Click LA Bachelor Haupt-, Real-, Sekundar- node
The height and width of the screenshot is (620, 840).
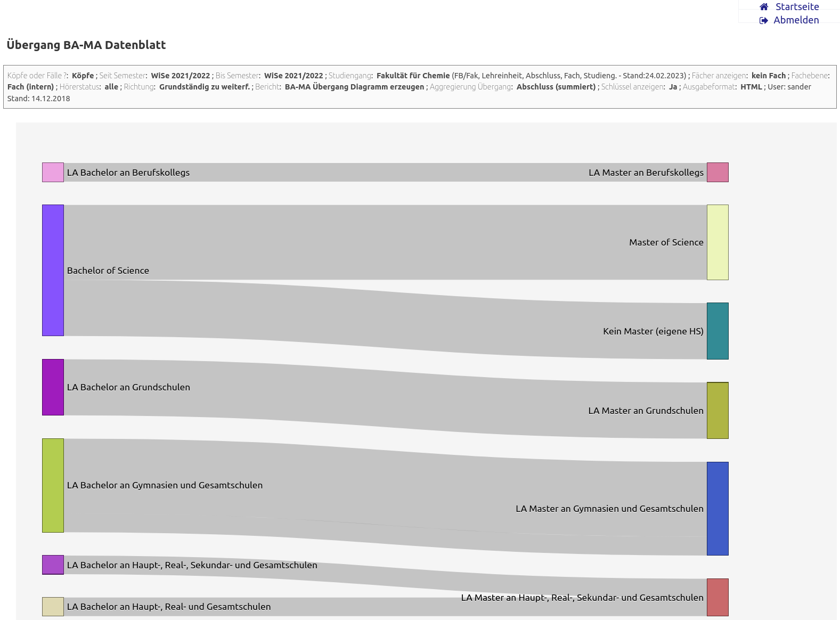click(x=53, y=565)
